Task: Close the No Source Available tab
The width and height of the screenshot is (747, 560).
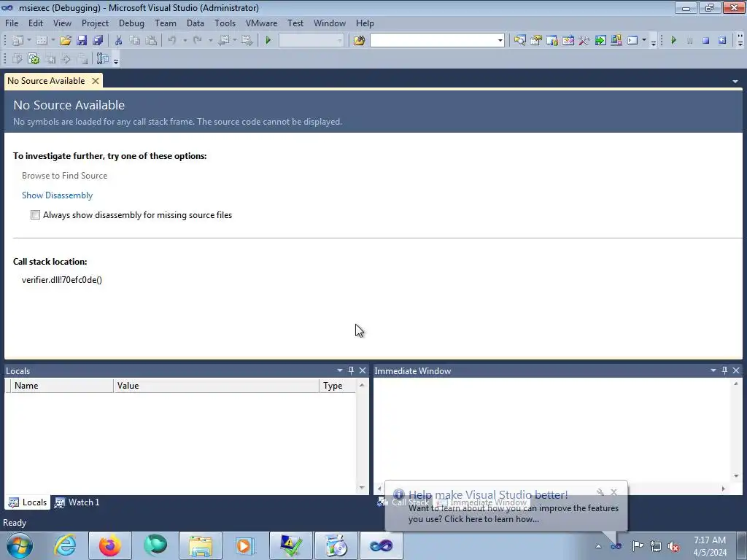Action: [x=96, y=81]
